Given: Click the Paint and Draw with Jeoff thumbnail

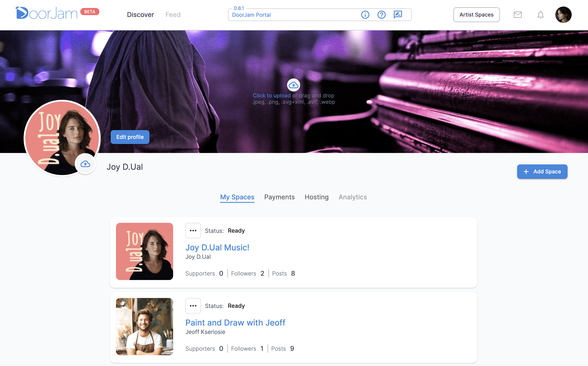Looking at the screenshot, I should [x=145, y=326].
